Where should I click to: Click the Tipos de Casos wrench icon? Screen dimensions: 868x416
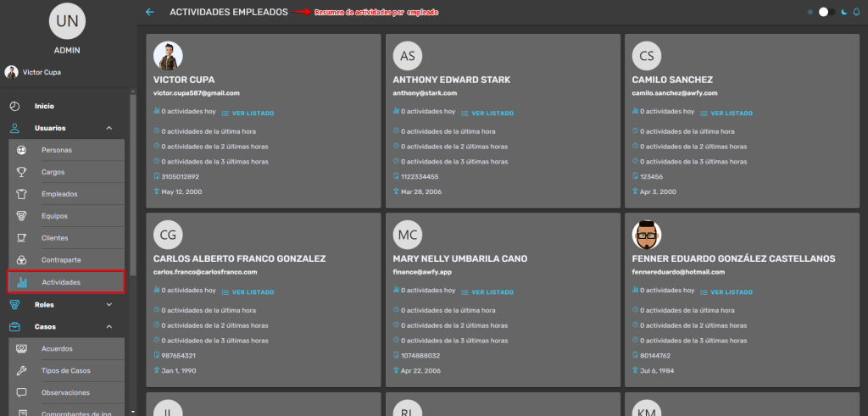click(x=21, y=370)
